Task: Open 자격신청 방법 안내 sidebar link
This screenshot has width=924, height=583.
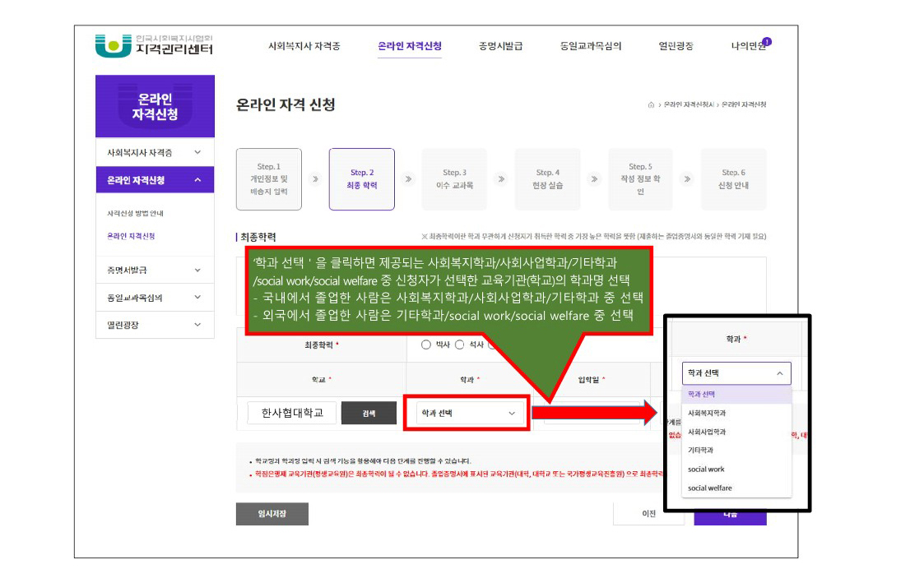Action: tap(135, 213)
